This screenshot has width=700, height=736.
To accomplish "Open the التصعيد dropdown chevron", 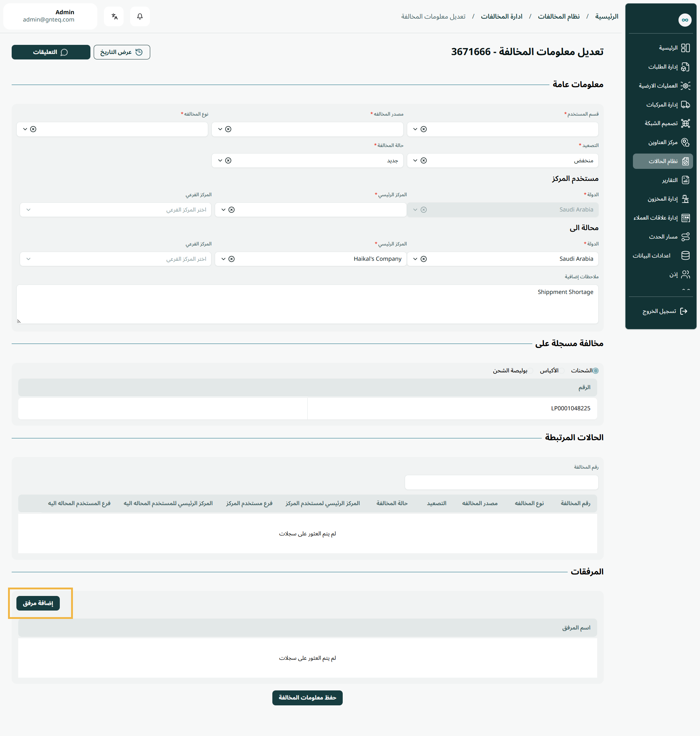I will 415,160.
